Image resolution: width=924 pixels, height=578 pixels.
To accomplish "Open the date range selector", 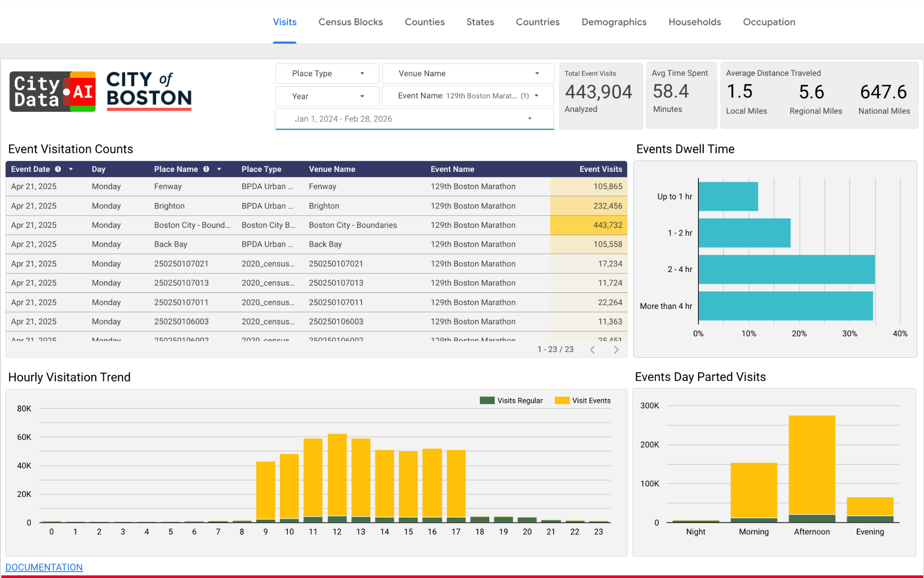I will [414, 119].
